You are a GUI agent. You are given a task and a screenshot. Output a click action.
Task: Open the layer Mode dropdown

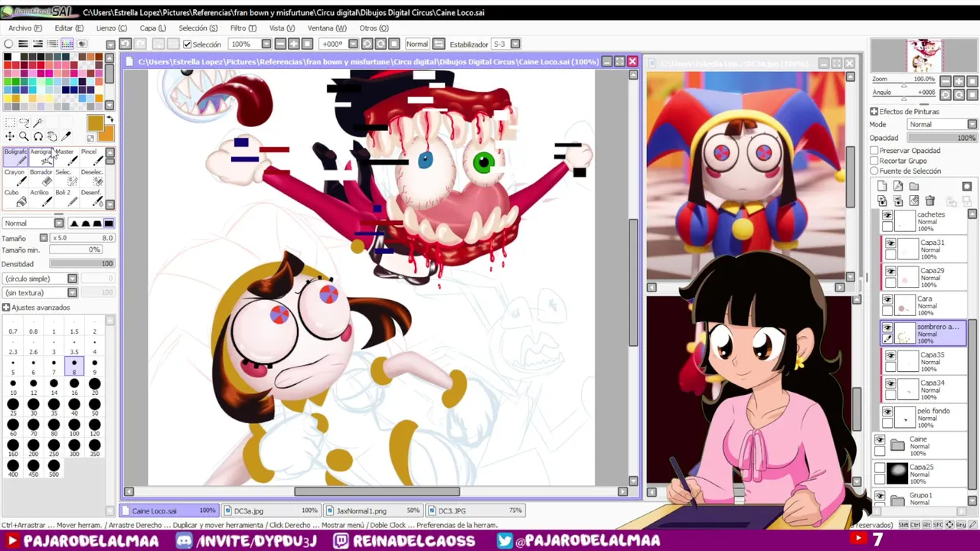[x=942, y=124]
